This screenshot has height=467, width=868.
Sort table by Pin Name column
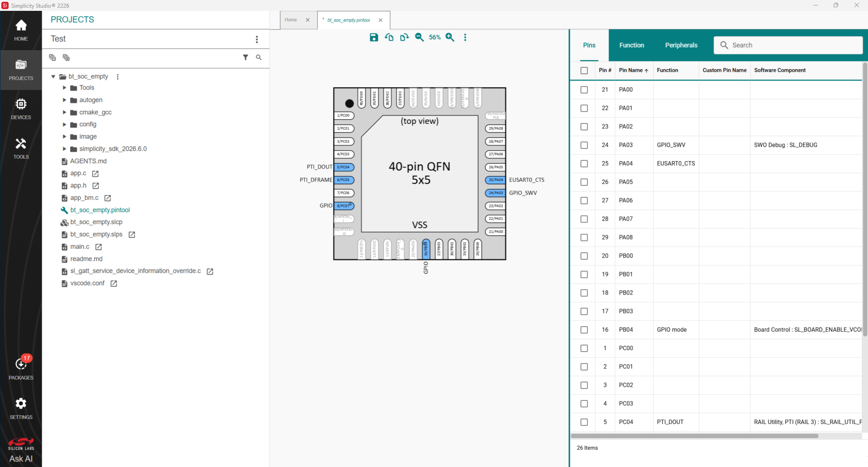point(633,71)
